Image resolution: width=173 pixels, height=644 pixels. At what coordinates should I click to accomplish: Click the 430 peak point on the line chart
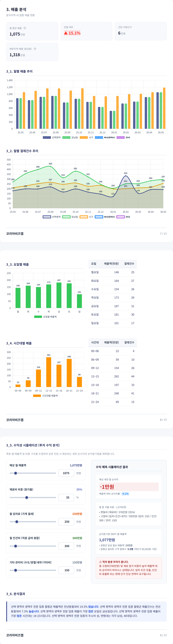pos(50,166)
